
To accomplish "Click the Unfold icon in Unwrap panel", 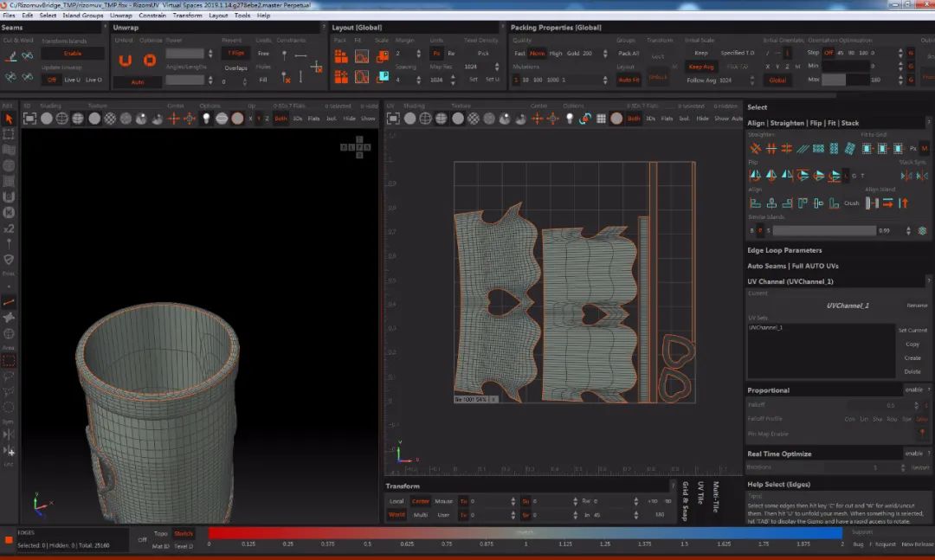I will pos(126,60).
